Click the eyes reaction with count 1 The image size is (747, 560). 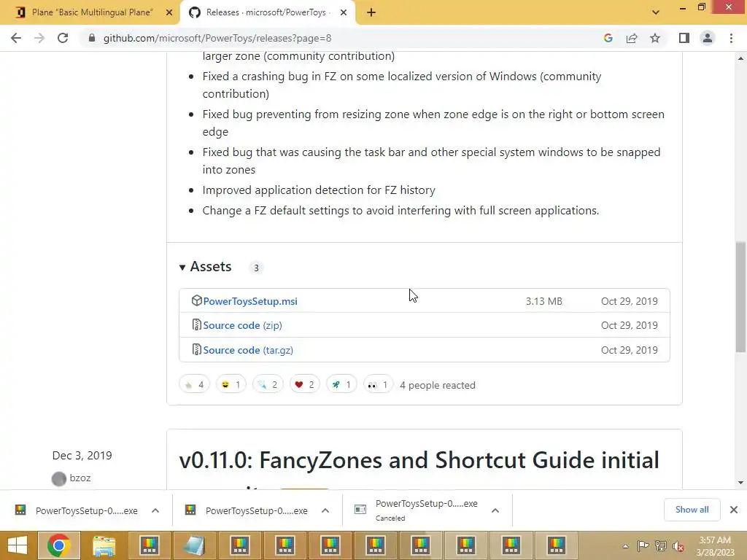pyautogui.click(x=379, y=384)
